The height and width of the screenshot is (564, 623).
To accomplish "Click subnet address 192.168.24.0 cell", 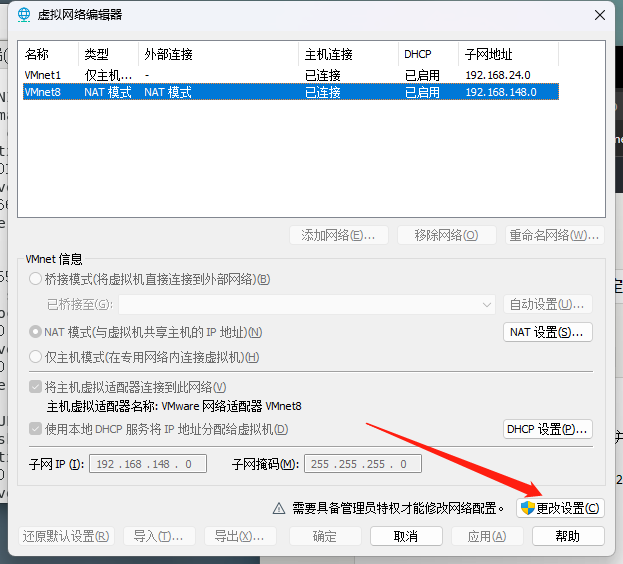I will (x=498, y=75).
